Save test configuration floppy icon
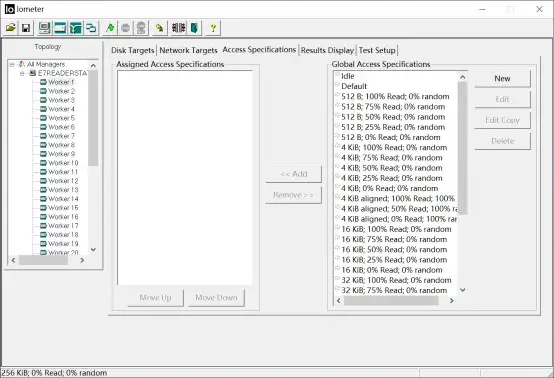 pos(26,28)
